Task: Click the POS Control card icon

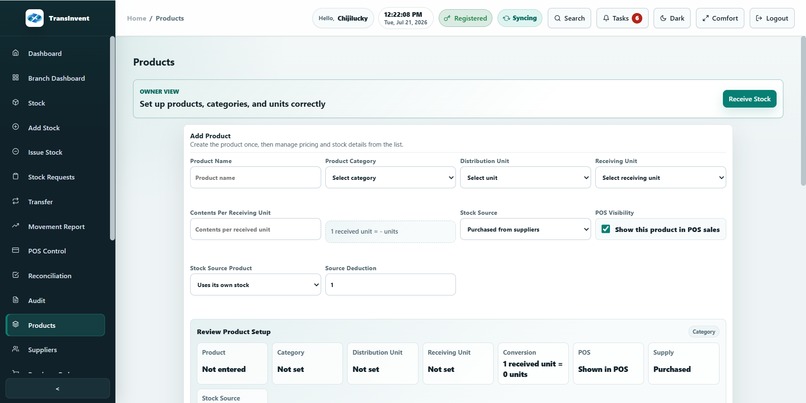Action: pyautogui.click(x=15, y=250)
